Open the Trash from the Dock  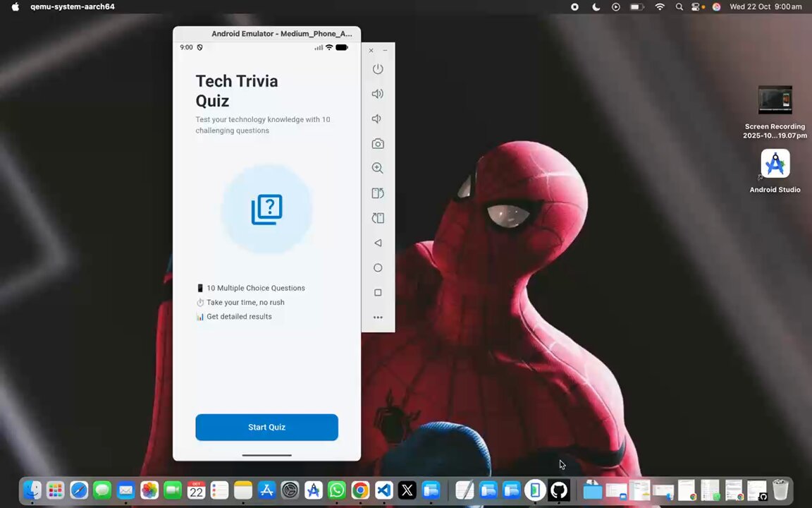pyautogui.click(x=780, y=490)
